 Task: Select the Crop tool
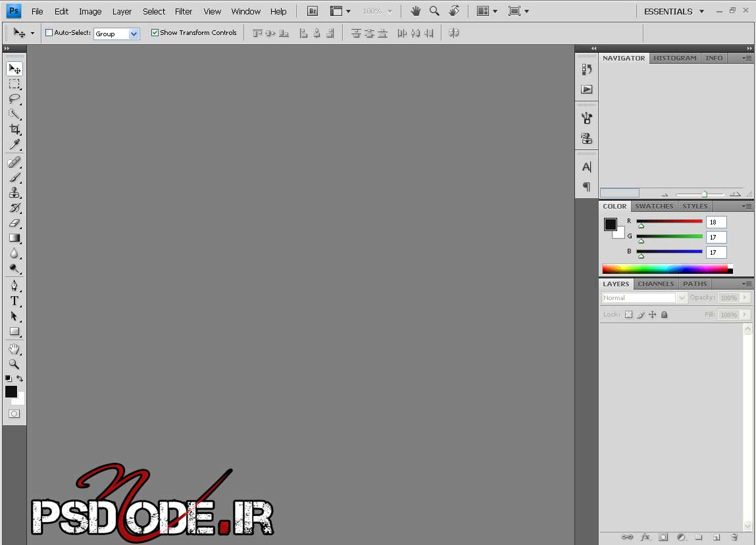14,129
